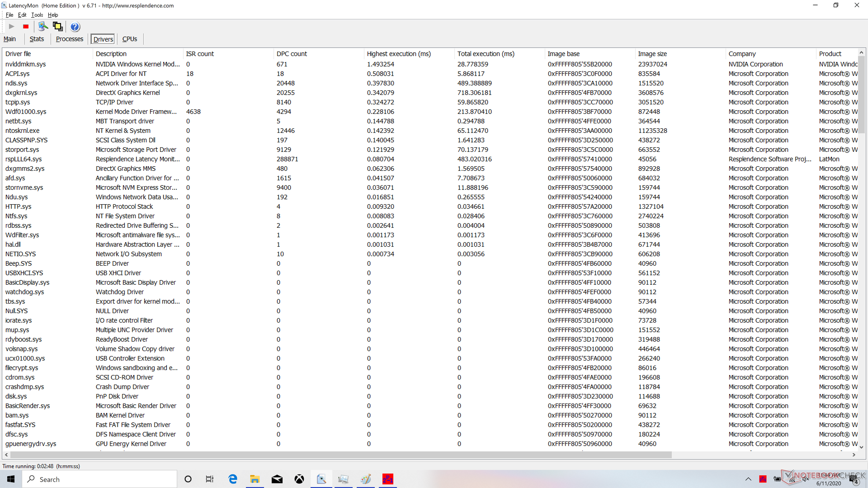The image size is (868, 488).
Task: Open the options icon with computer and pencil
Action: (43, 27)
